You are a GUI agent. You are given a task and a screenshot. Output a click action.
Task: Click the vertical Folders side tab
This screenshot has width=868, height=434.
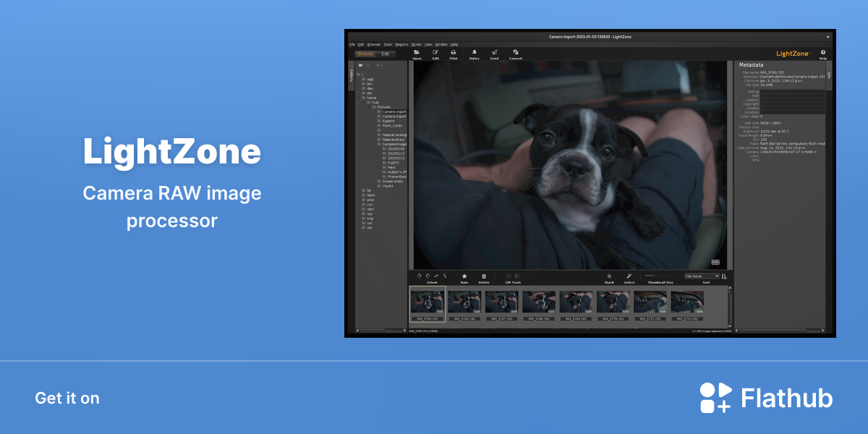tap(352, 75)
